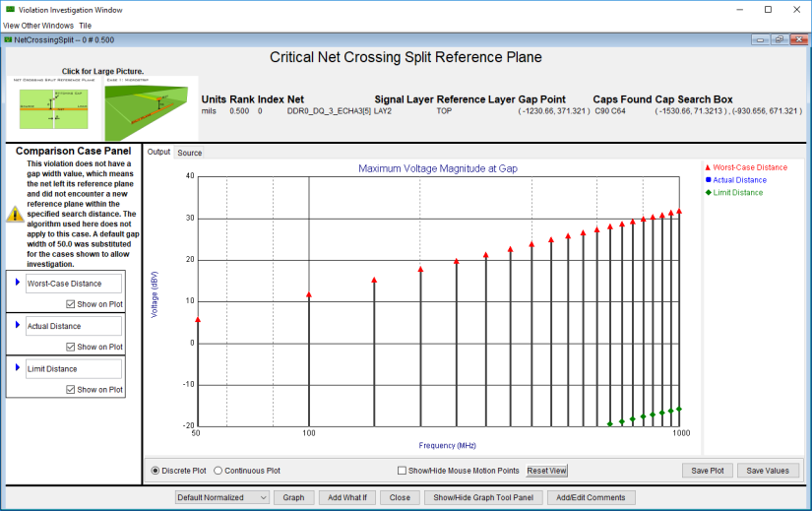Click the Graph button

tap(293, 497)
